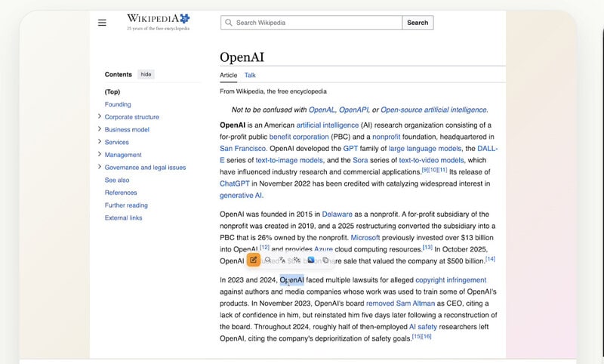
Task: Open Services contents link
Action: pyautogui.click(x=117, y=142)
